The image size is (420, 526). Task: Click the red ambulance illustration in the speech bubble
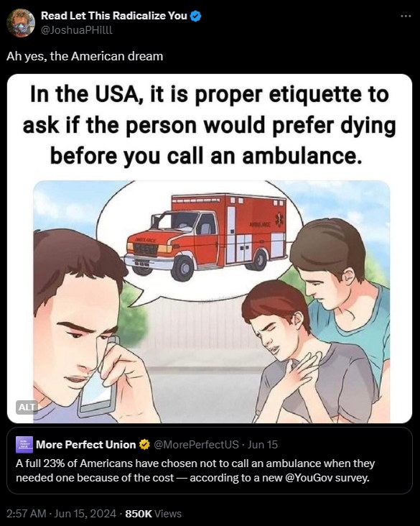click(205, 236)
